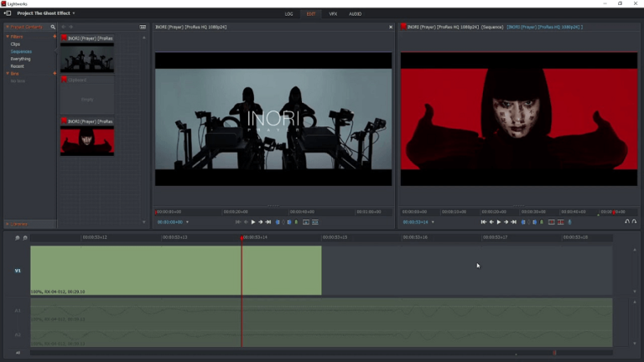Screen dimensions: 644x362
Task: Go back in bin navigation
Action: tap(64, 27)
